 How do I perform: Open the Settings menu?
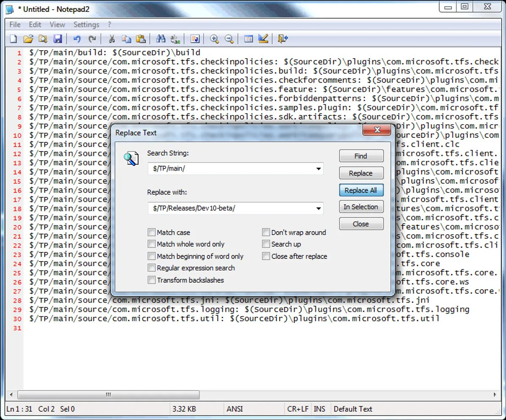point(86,24)
